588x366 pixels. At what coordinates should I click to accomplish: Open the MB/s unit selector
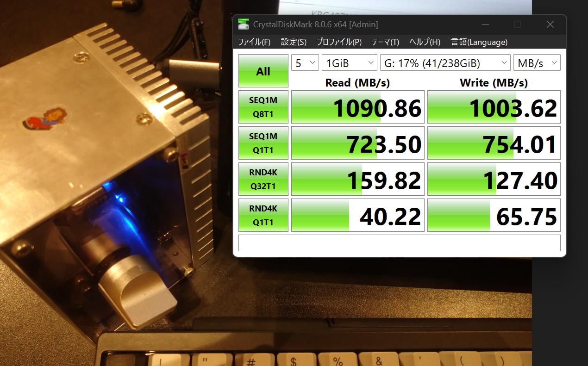[x=537, y=63]
